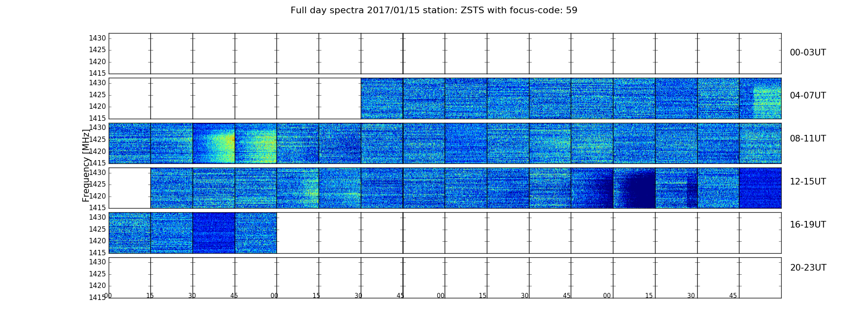Click the '20-23UT' row label
The height and width of the screenshot is (331, 868).
point(808,268)
